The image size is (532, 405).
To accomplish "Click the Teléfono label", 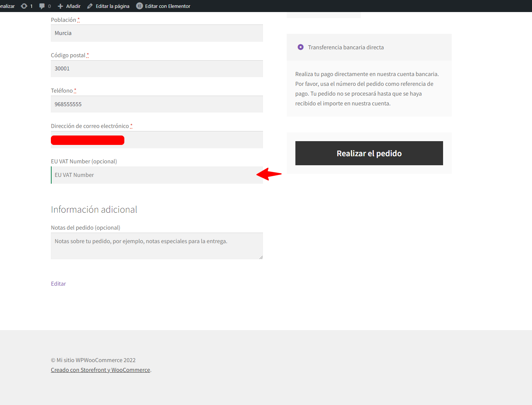I will coord(62,91).
